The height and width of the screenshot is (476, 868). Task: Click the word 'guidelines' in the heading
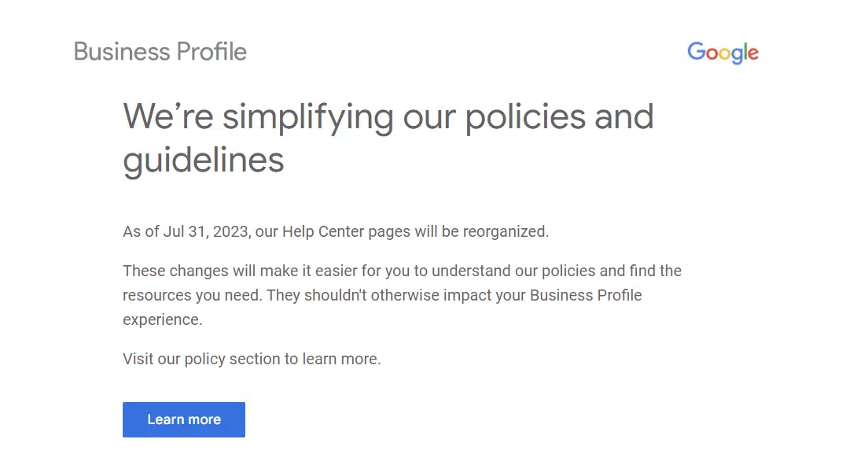(204, 161)
